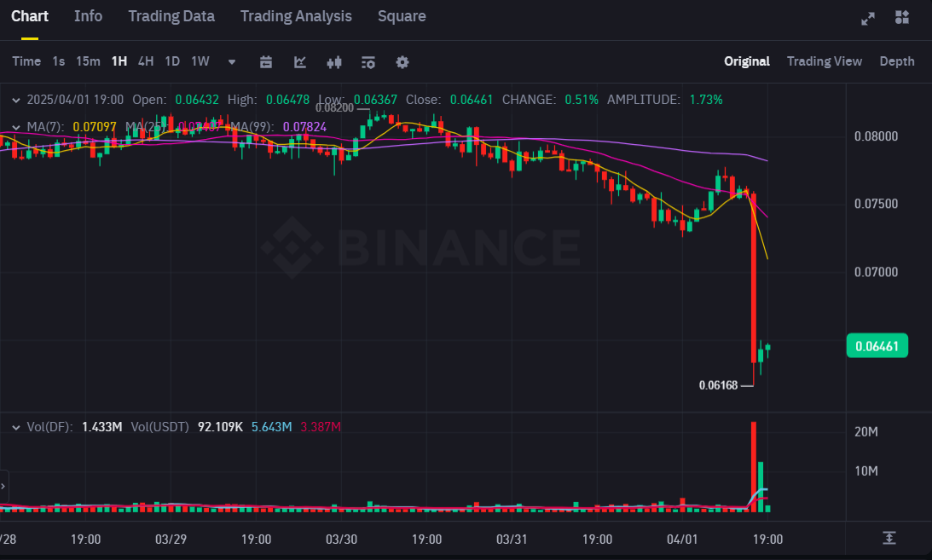Click the CHANGE value 0.51%

582,100
